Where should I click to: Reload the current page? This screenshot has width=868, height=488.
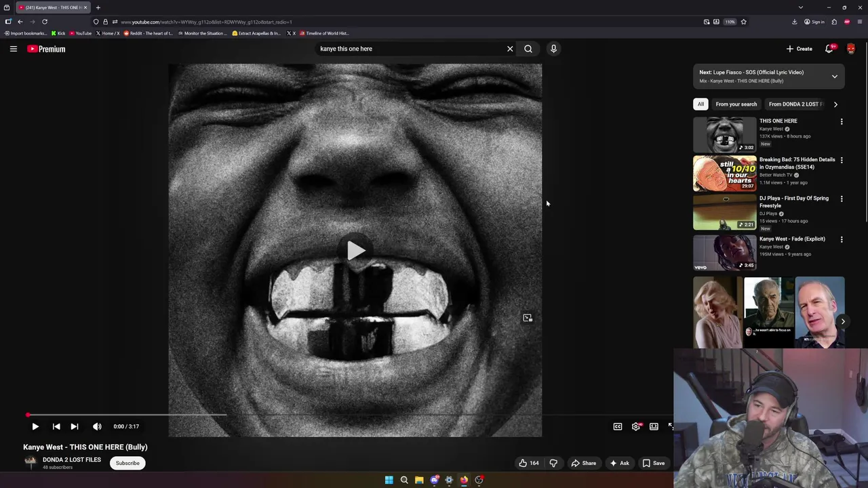coord(45,22)
